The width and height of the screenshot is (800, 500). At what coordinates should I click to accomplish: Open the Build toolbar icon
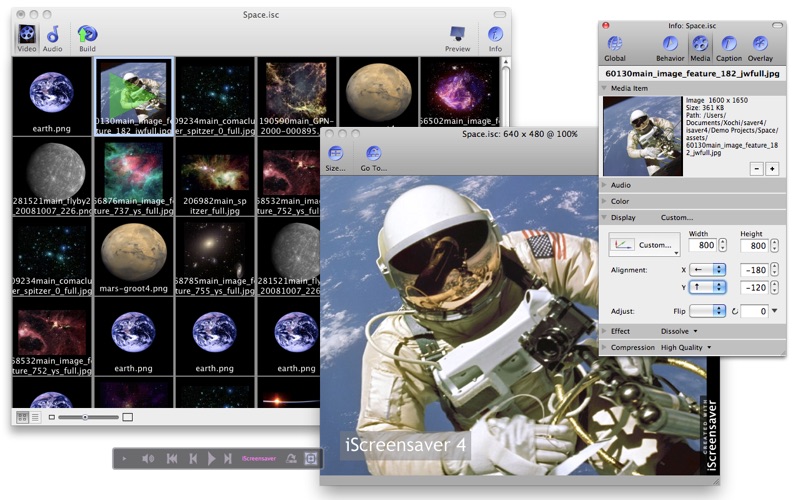[x=87, y=38]
